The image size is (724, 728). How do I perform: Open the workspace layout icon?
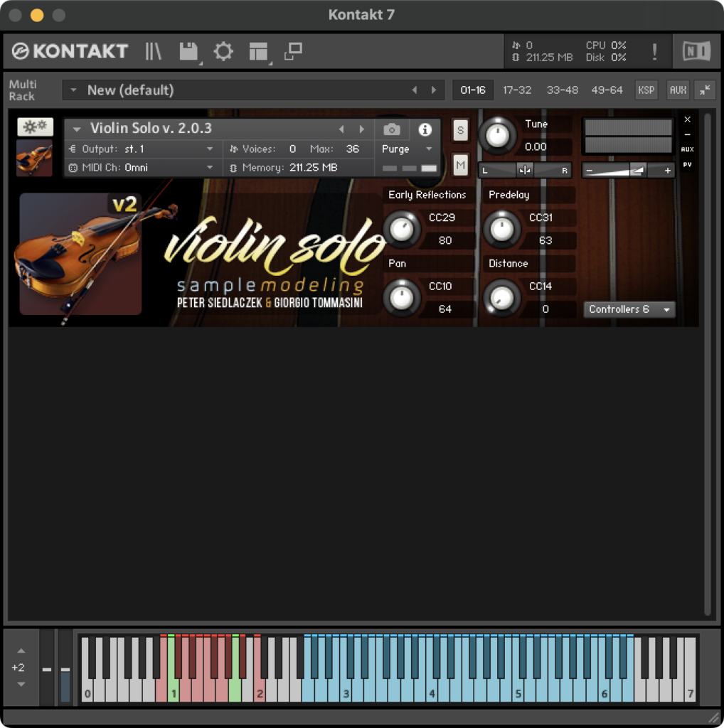tap(258, 51)
